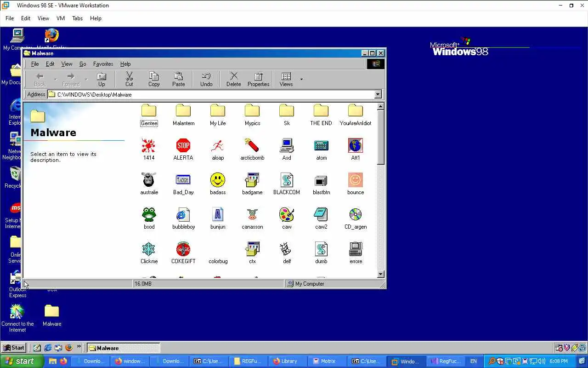Click the colorbug file label
The width and height of the screenshot is (588, 368).
click(x=218, y=261)
